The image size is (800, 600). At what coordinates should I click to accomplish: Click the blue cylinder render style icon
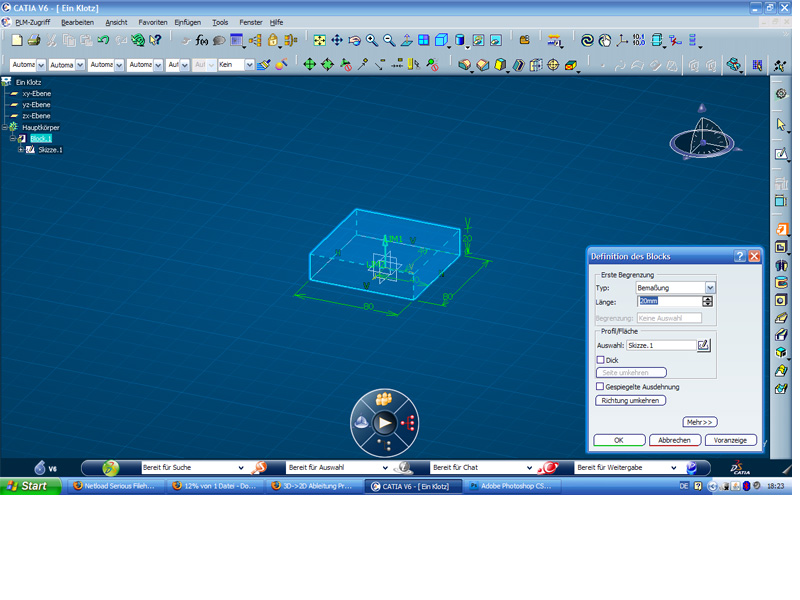[460, 40]
